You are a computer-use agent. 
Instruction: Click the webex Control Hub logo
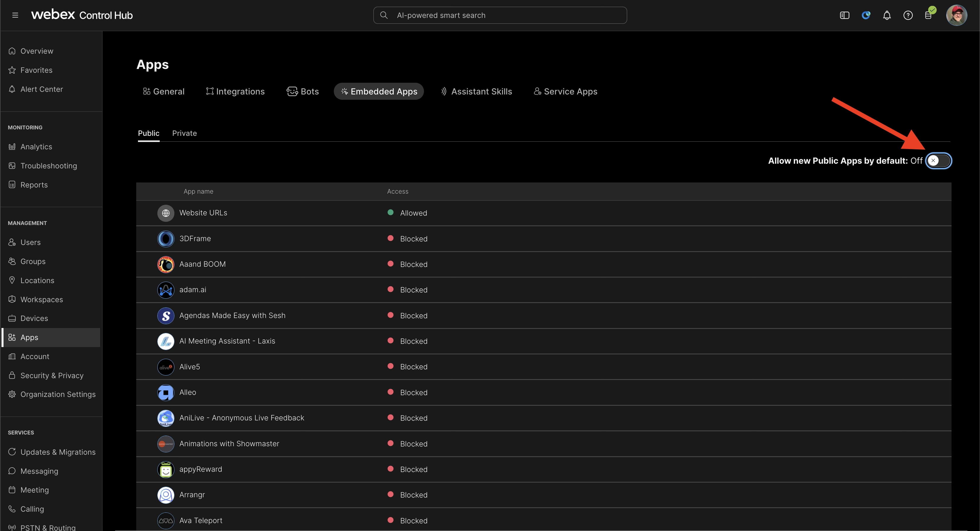[x=82, y=15]
